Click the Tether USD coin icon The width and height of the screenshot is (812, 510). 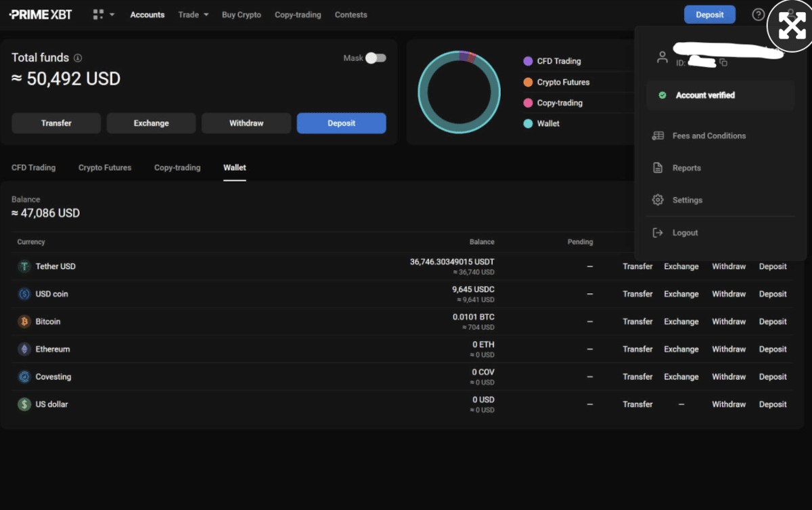(24, 266)
